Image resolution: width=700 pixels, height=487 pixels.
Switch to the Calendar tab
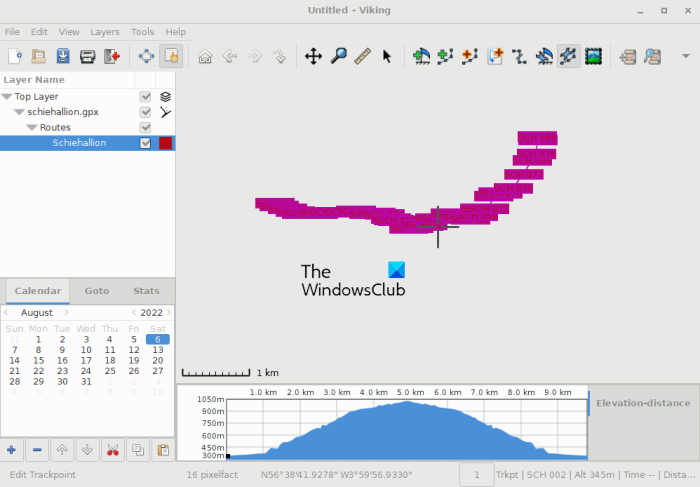[38, 291]
